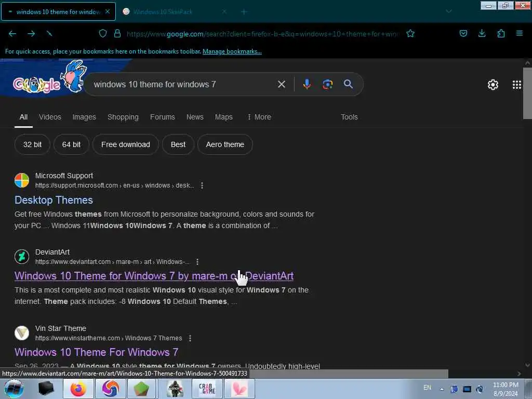Click in the Google search input field
The width and height of the screenshot is (532, 399).
(183, 84)
